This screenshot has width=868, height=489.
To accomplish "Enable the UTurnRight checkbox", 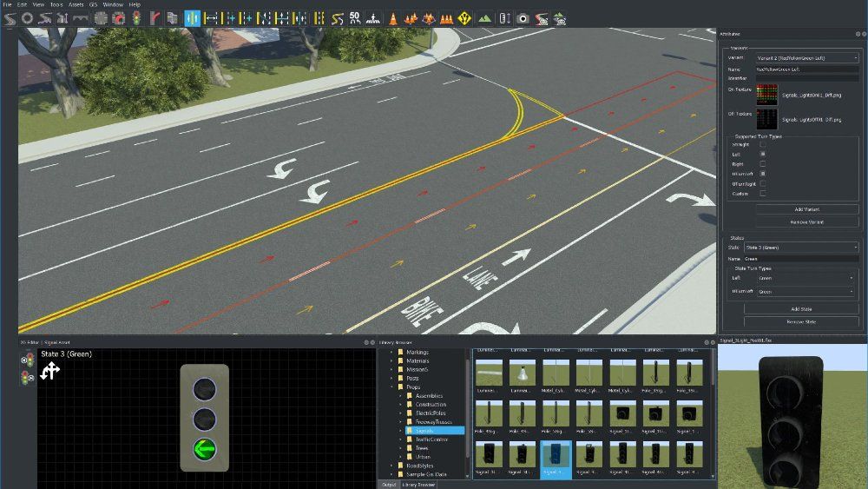I will (x=763, y=183).
